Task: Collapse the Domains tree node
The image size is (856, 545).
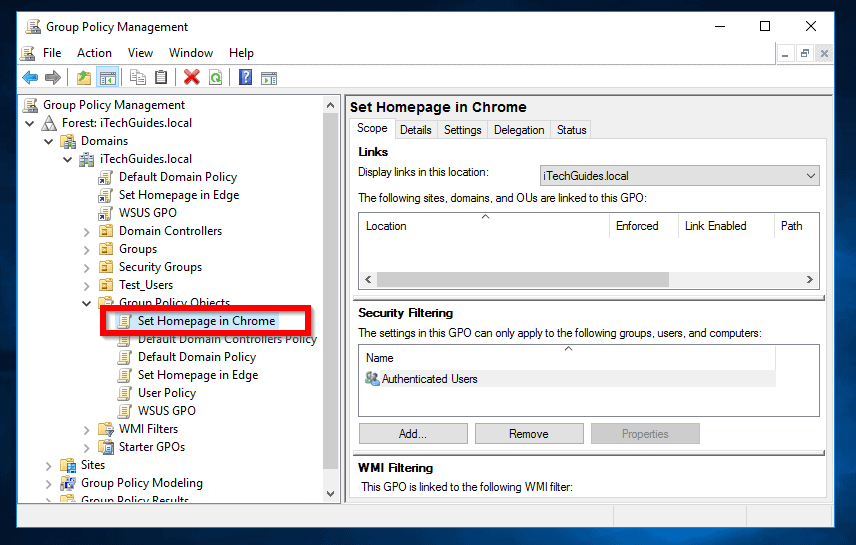Action: click(x=49, y=141)
